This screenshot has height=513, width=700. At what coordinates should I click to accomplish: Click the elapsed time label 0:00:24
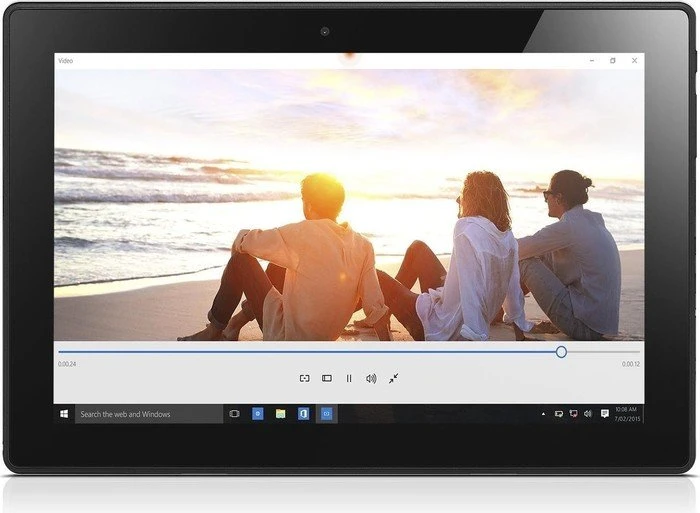click(x=67, y=364)
